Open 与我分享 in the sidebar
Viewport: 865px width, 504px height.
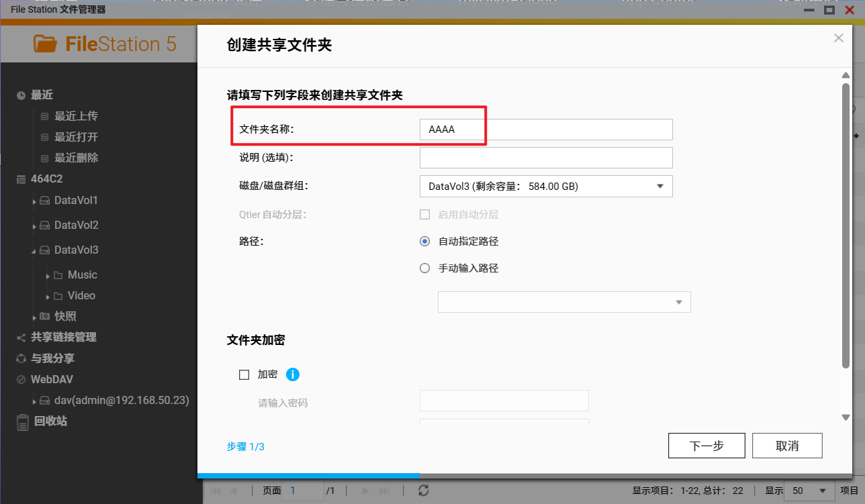point(52,358)
